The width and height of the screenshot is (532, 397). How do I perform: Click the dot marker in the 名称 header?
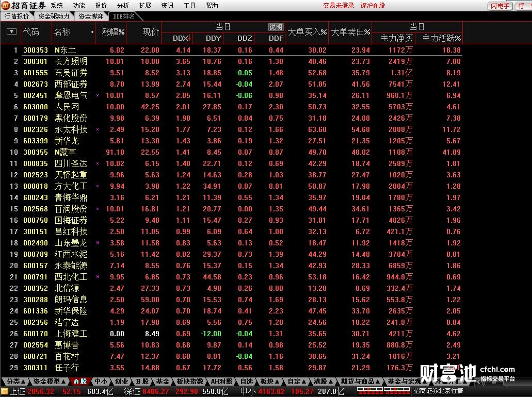(x=92, y=32)
